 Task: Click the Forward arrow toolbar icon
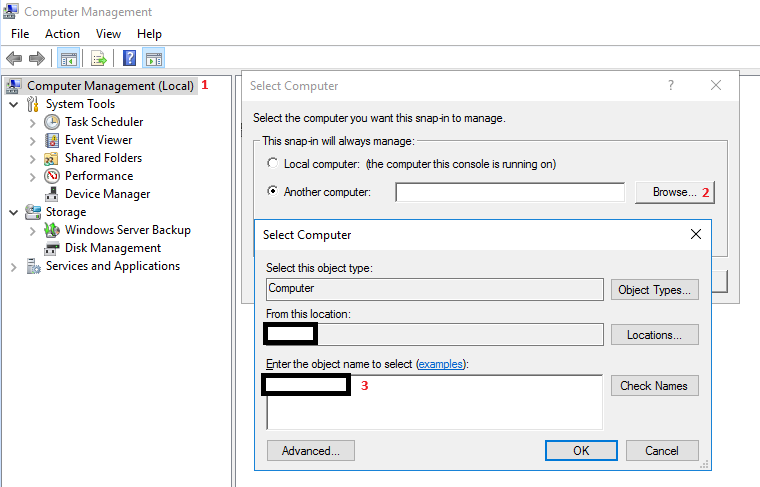click(37, 58)
